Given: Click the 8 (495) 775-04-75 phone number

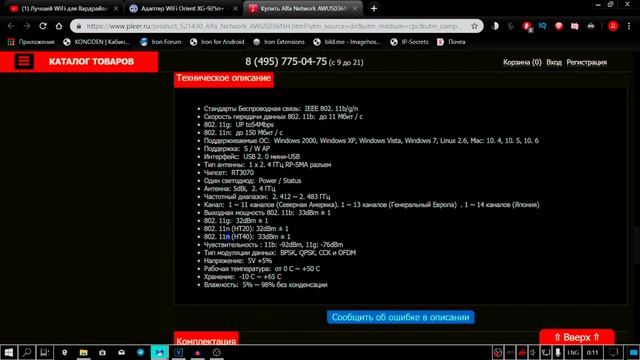Looking at the screenshot, I should pos(286,62).
